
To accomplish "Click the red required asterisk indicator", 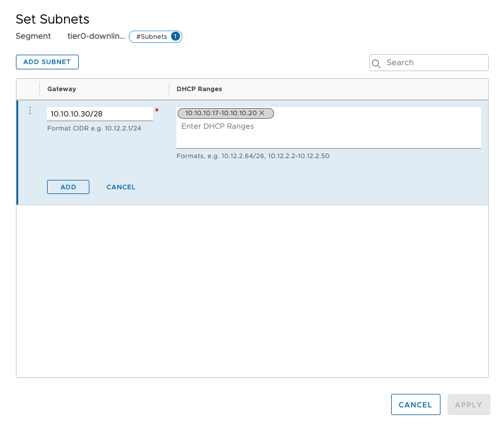I will coord(156,110).
